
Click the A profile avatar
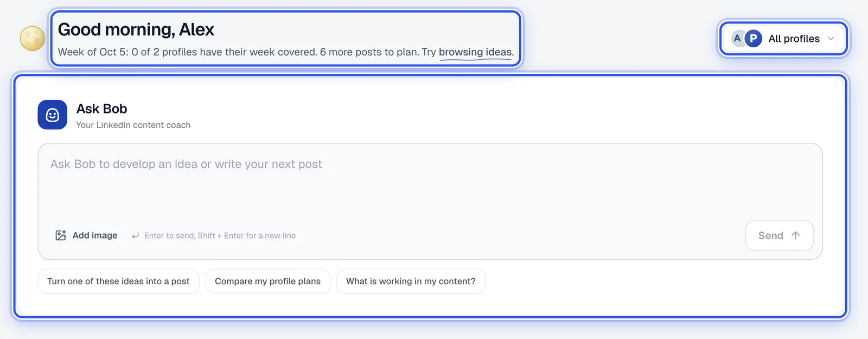coord(737,39)
